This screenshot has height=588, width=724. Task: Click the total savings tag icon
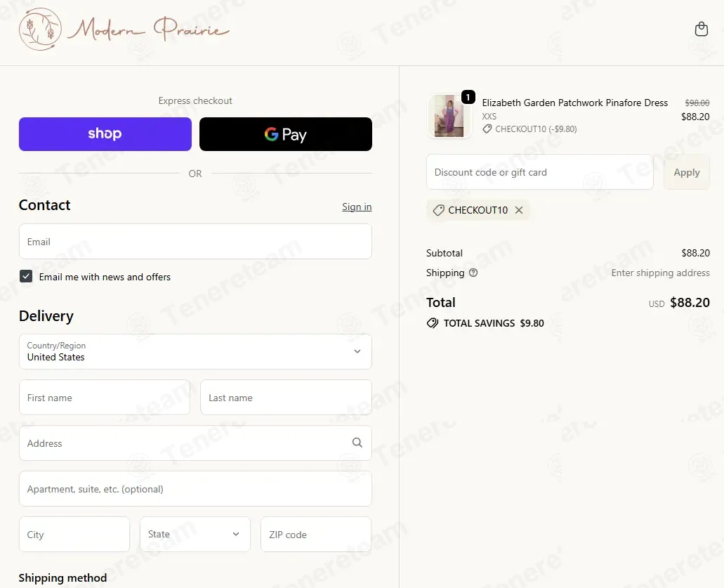pos(433,323)
